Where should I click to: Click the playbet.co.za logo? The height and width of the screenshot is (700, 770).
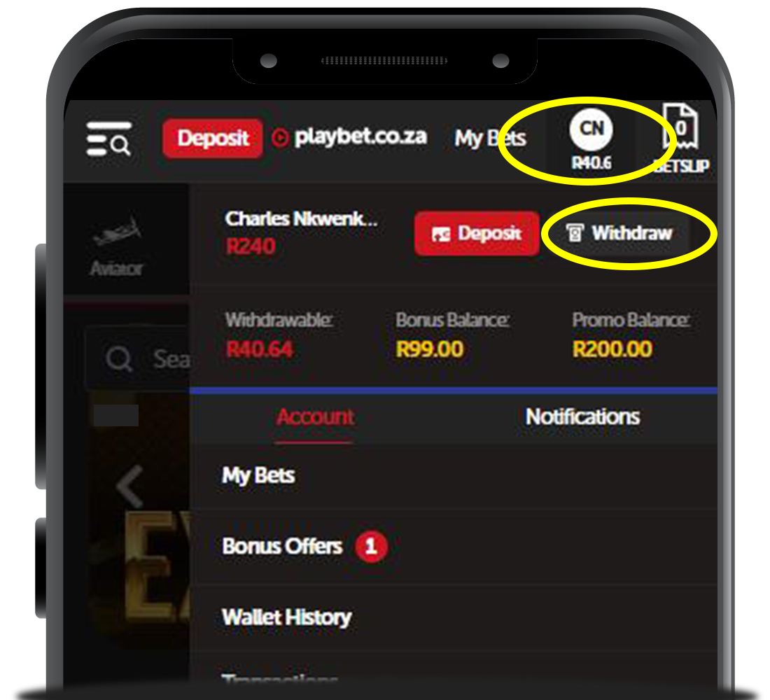(x=349, y=137)
